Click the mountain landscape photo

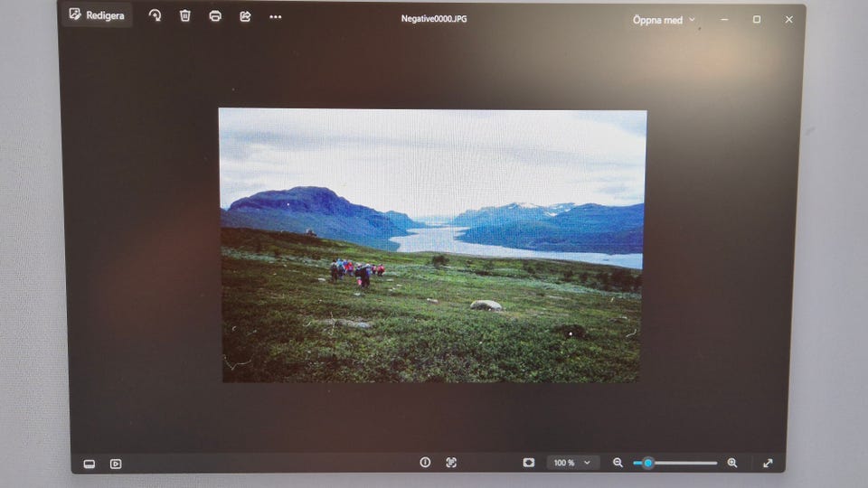[x=432, y=245]
